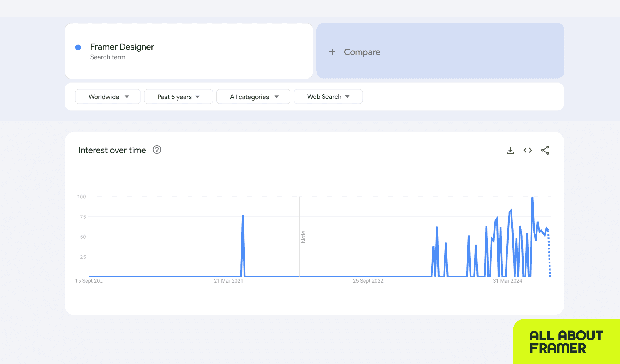
Task: Click the blue dot next to Framer Designer
Action: coord(78,47)
